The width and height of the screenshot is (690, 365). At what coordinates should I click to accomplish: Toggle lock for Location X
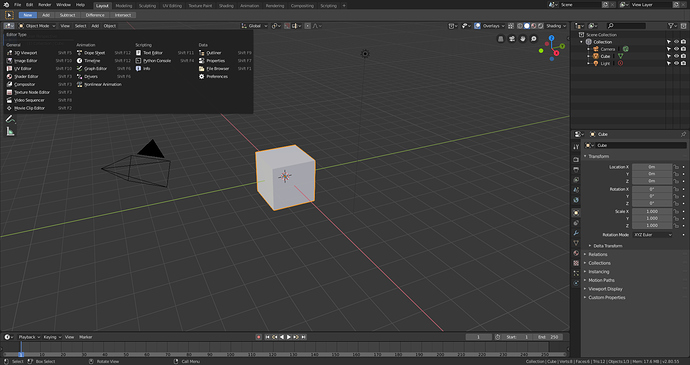coord(676,167)
